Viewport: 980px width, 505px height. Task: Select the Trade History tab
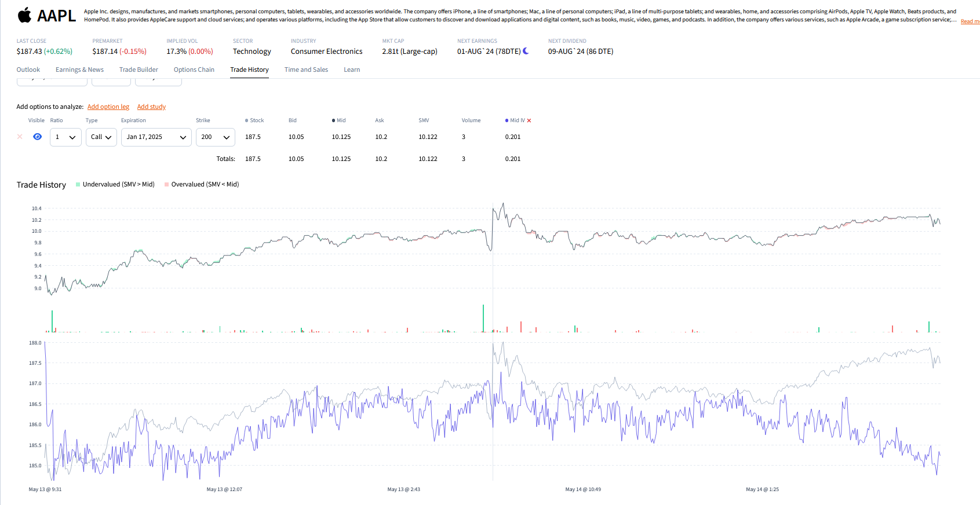249,69
